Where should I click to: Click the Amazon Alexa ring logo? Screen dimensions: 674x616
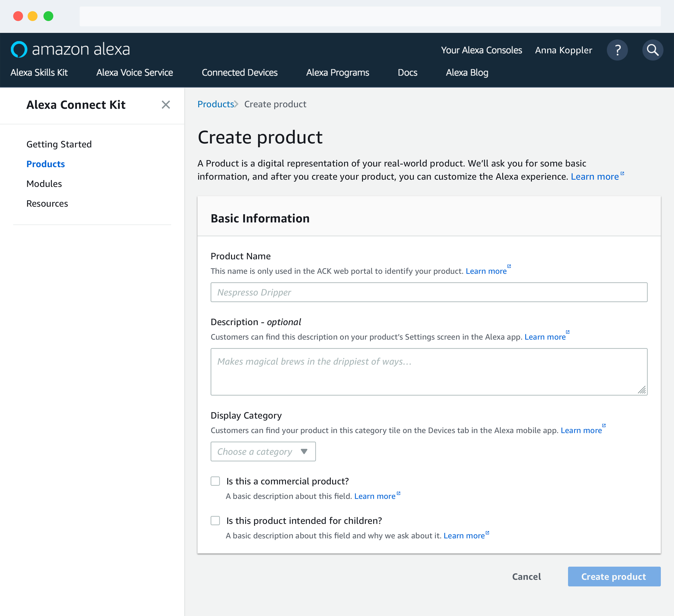(19, 49)
